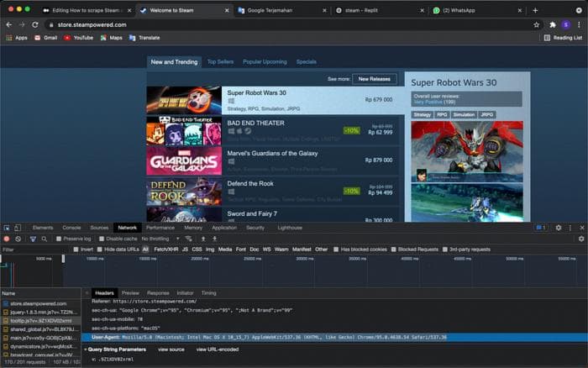Stop recording the network log
Viewport: 588px width, 368px height.
coord(7,239)
